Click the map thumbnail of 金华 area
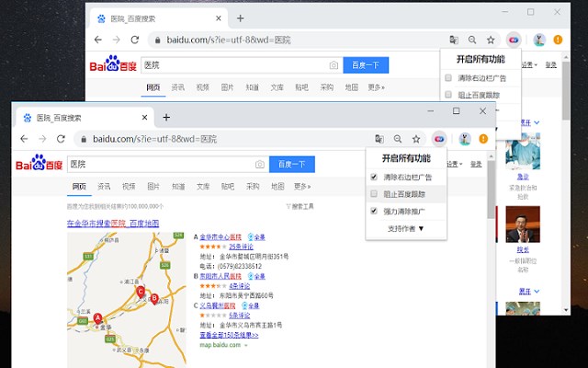Screen dimensions: 588x368 [x=127, y=300]
